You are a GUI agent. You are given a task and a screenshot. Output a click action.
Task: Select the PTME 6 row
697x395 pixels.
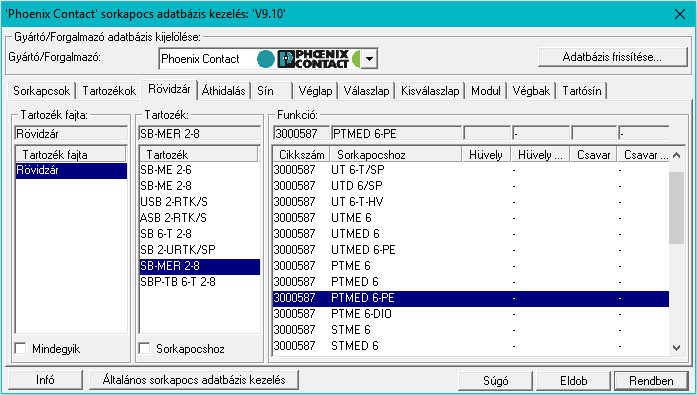coord(471,266)
